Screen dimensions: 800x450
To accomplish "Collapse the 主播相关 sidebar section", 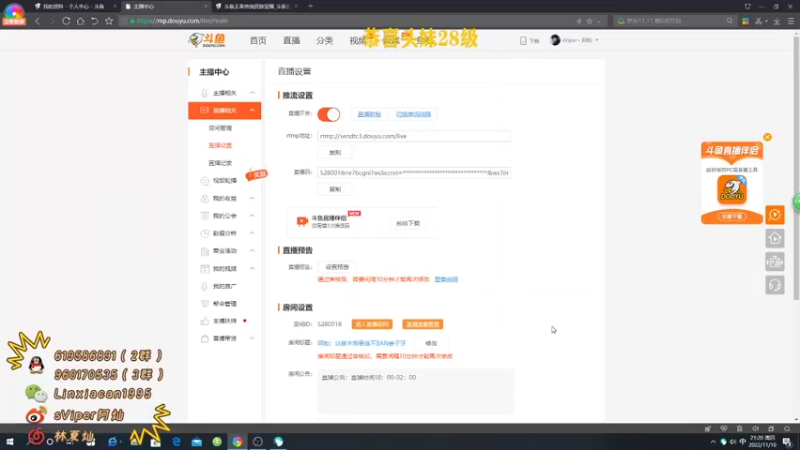I will point(252,93).
